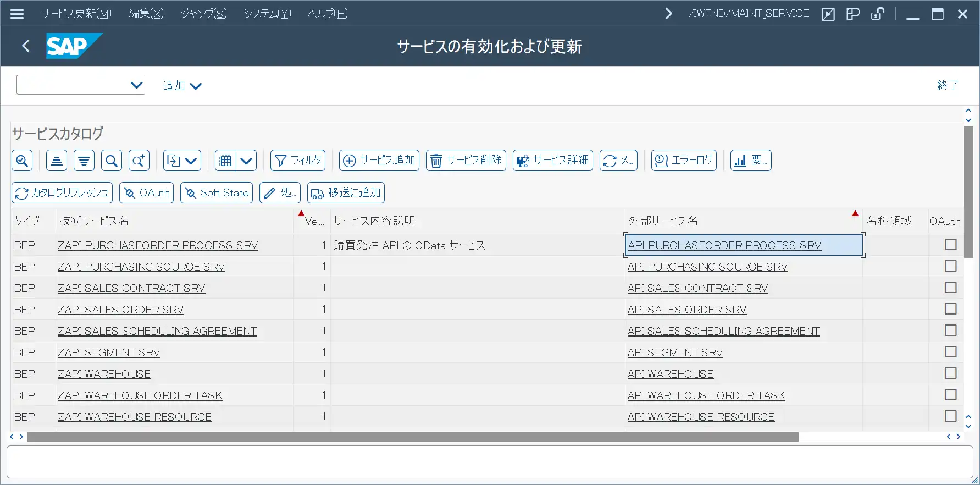Viewport: 980px width, 485px height.
Task: Click the unlock session icon in title bar
Action: (878, 14)
